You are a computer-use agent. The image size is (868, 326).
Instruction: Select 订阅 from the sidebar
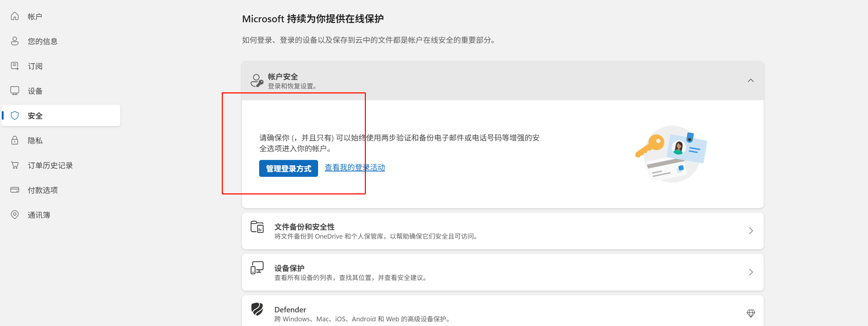[61, 66]
